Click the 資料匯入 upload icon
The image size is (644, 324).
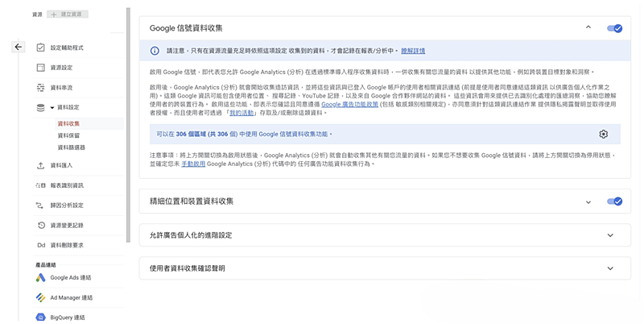click(41, 165)
